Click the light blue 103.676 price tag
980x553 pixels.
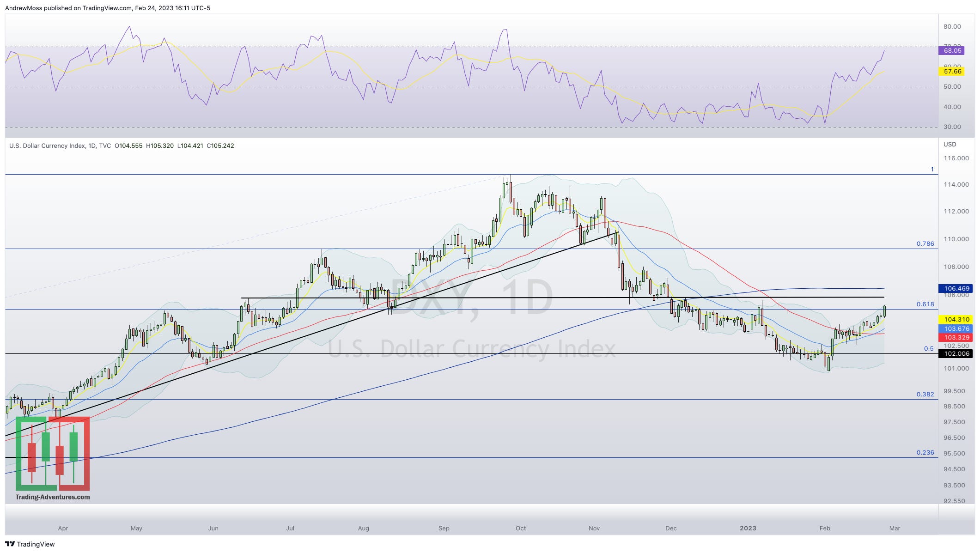pyautogui.click(x=956, y=328)
